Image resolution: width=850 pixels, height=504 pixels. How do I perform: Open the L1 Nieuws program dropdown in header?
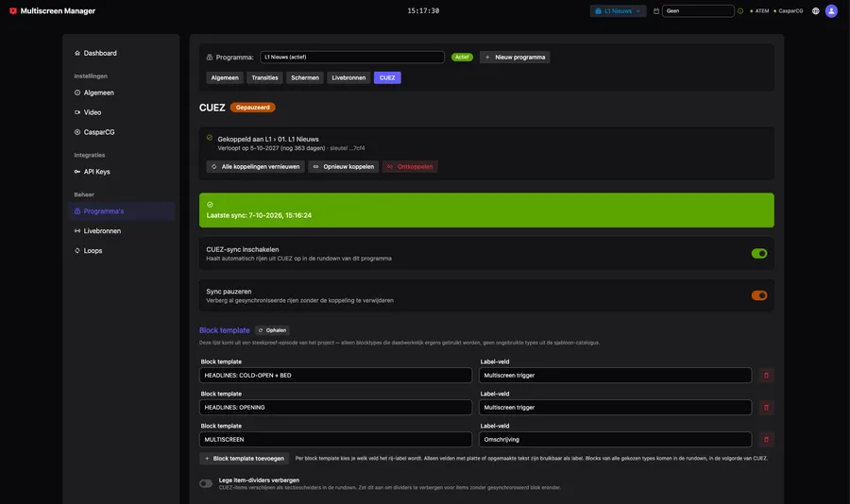click(x=618, y=10)
